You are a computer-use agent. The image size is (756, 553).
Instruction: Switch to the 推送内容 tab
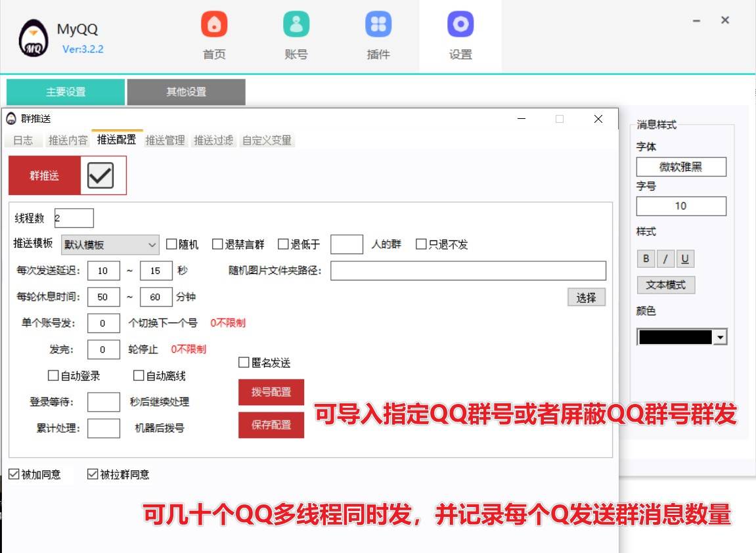tap(68, 140)
